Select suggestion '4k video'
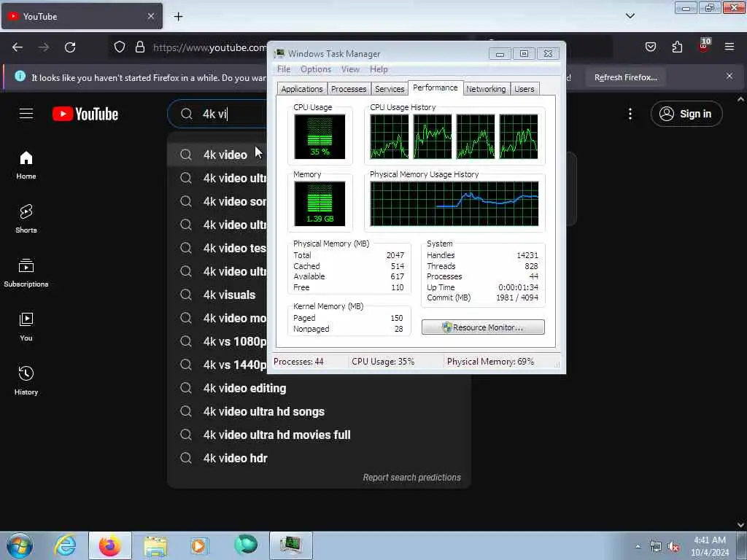747x560 pixels. point(217,155)
